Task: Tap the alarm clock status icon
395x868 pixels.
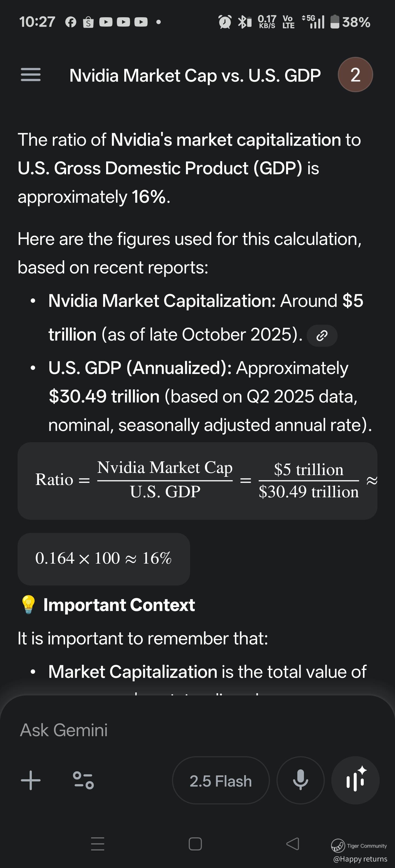Action: [x=225, y=22]
